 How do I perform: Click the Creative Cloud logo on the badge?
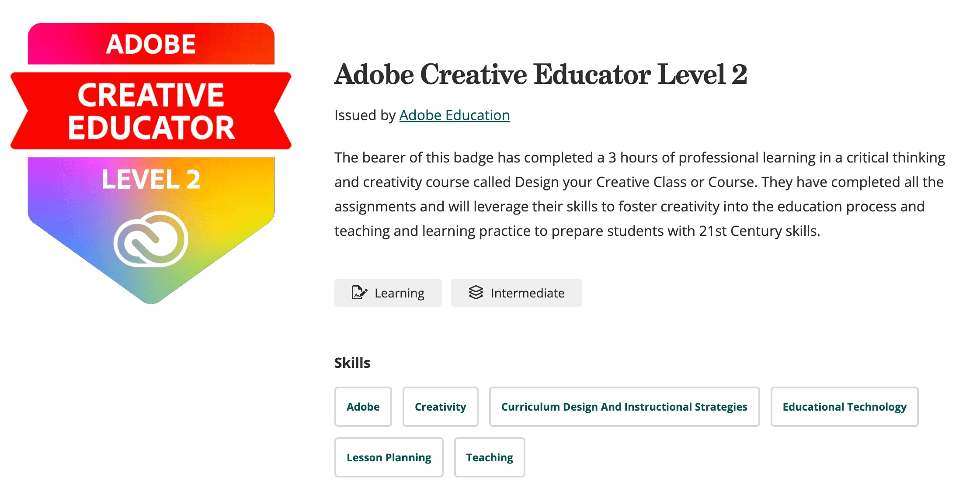click(x=151, y=239)
